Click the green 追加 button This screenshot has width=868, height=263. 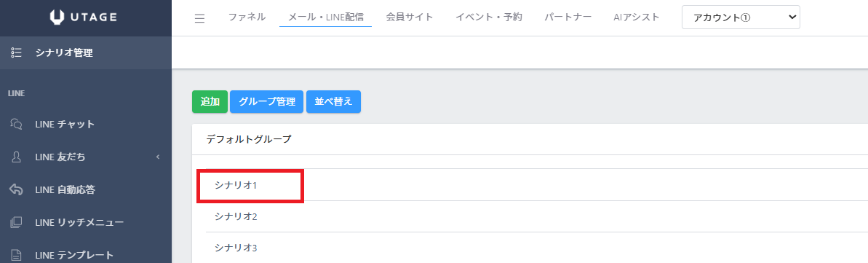(210, 102)
